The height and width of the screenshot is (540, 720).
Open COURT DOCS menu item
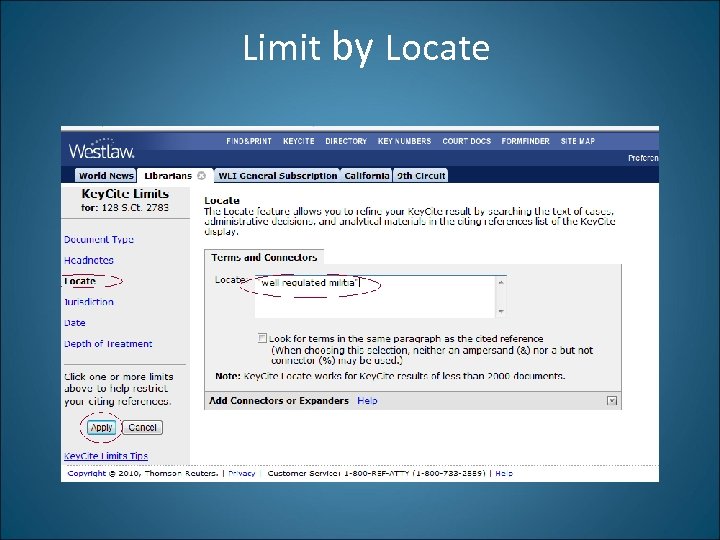click(467, 141)
